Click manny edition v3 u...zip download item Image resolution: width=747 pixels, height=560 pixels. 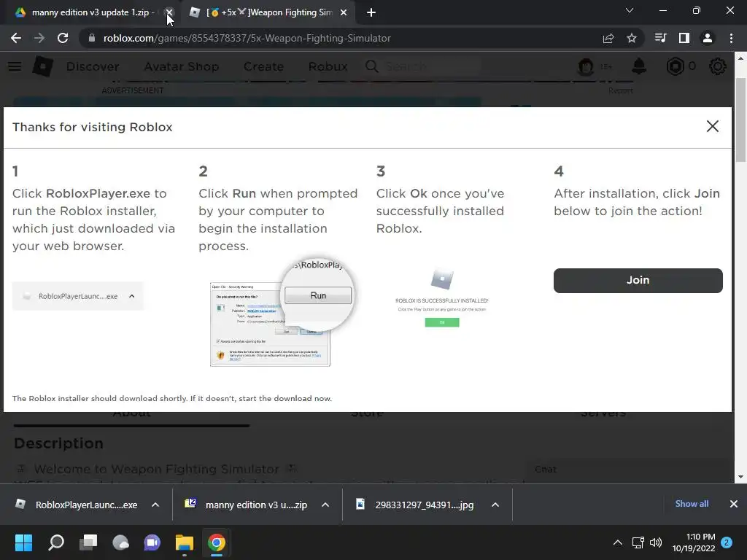click(247, 505)
